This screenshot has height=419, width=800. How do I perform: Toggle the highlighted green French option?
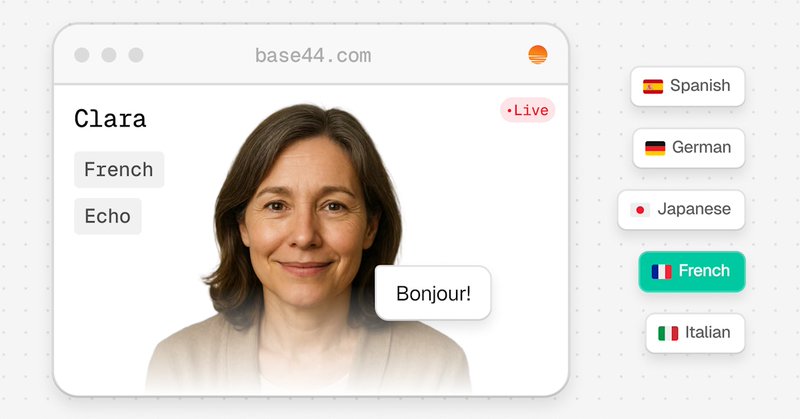[x=692, y=272]
